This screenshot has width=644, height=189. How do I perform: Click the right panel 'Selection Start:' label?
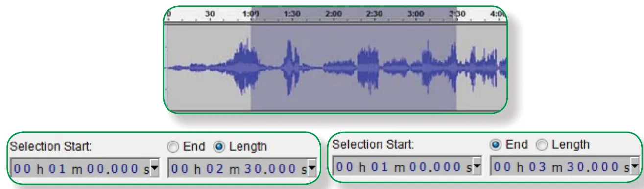click(x=373, y=144)
